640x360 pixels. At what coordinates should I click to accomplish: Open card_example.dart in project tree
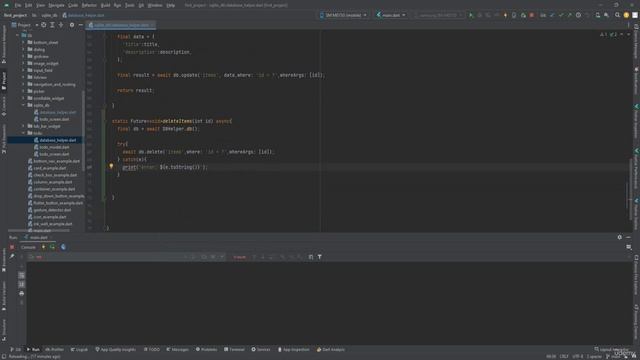49,168
